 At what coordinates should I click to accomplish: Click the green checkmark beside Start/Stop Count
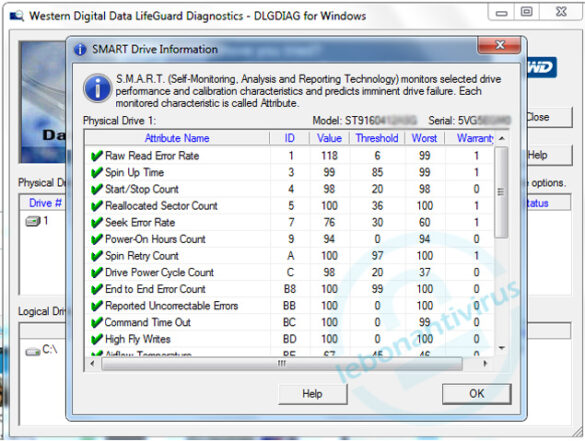97,189
